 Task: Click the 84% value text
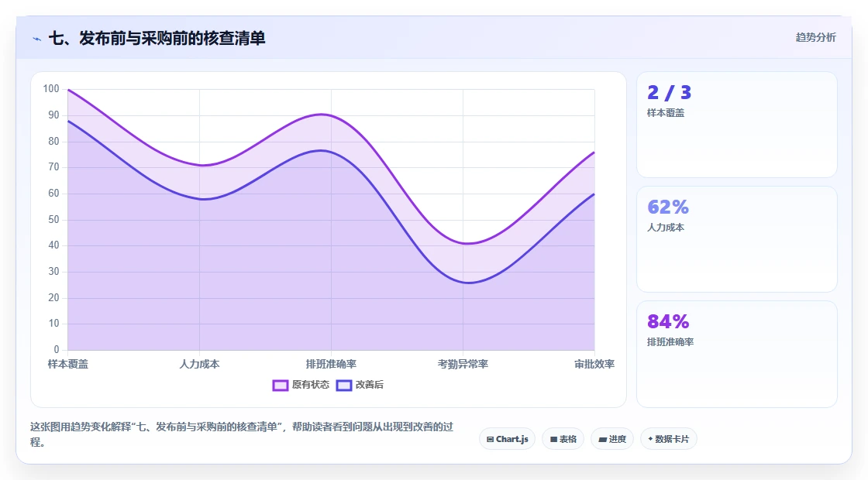click(x=668, y=321)
